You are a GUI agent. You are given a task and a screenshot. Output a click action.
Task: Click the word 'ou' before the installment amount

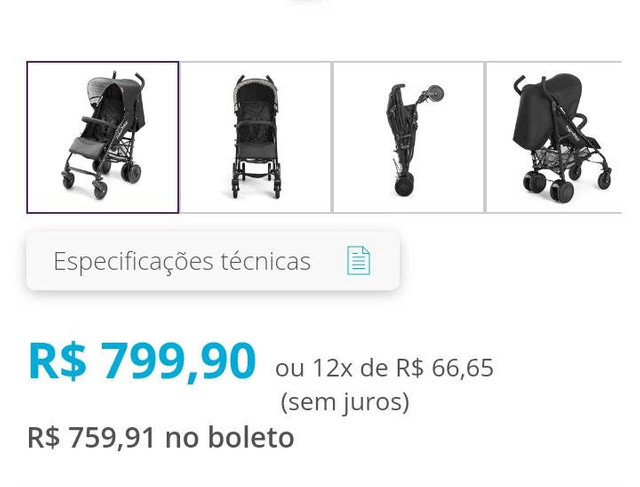coord(290,368)
